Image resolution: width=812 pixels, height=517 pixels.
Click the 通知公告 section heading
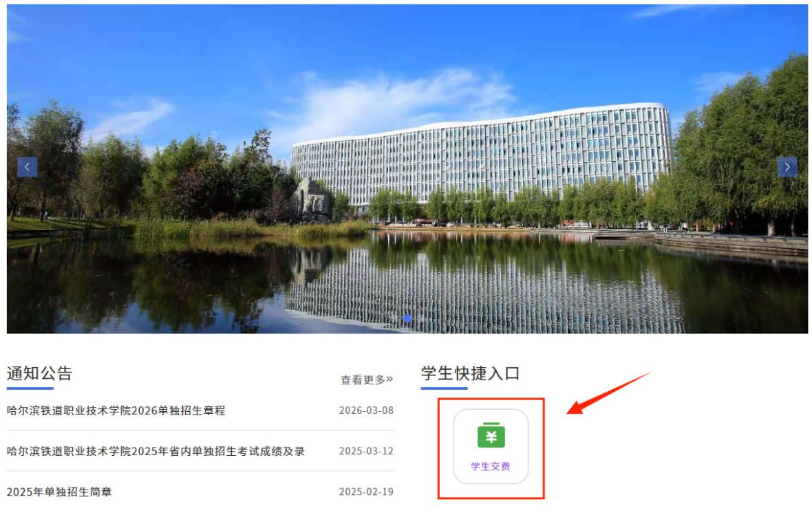click(x=39, y=373)
